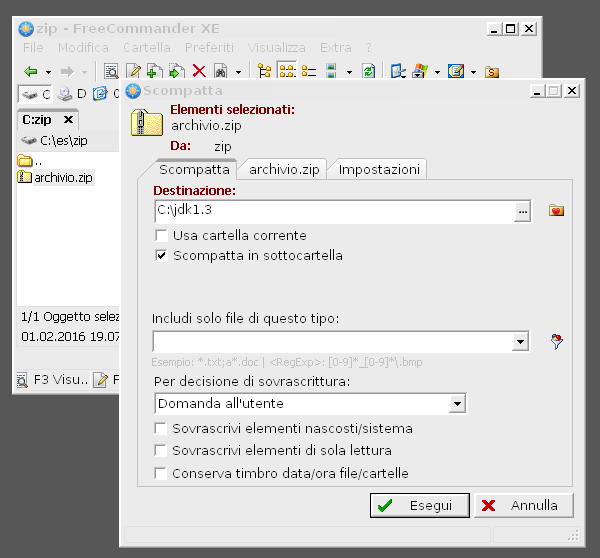600x558 pixels.
Task: Switch to the archivio.zip tab in dialog
Action: (284, 170)
